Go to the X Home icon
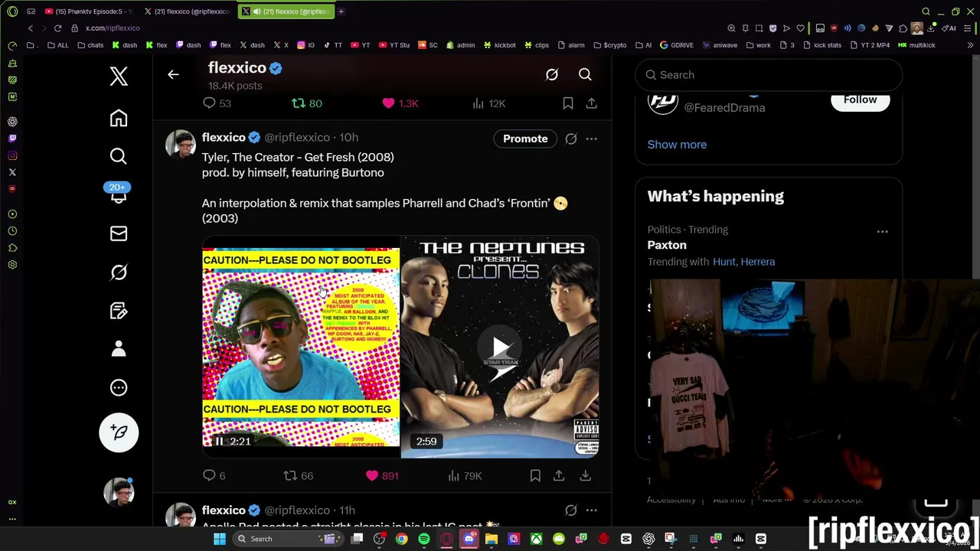The height and width of the screenshot is (551, 980). [x=119, y=119]
